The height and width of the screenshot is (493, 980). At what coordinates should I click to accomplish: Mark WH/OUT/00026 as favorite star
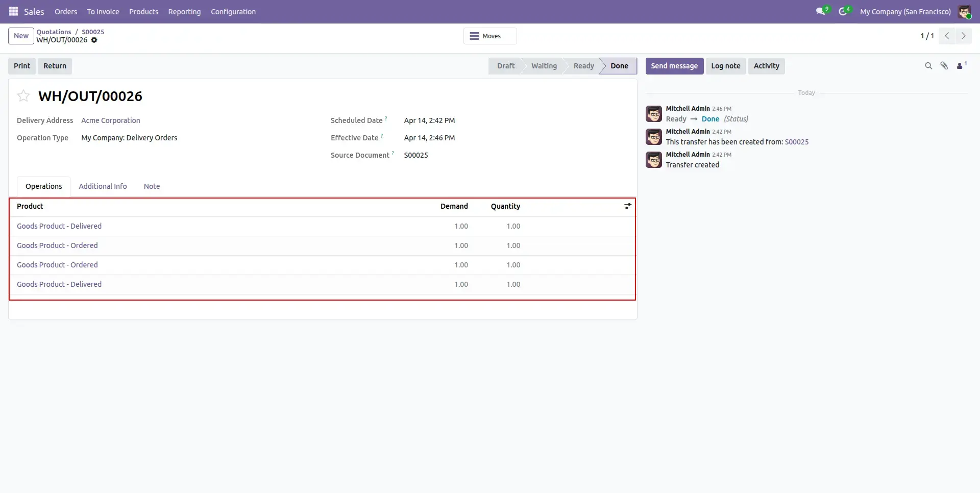point(23,96)
